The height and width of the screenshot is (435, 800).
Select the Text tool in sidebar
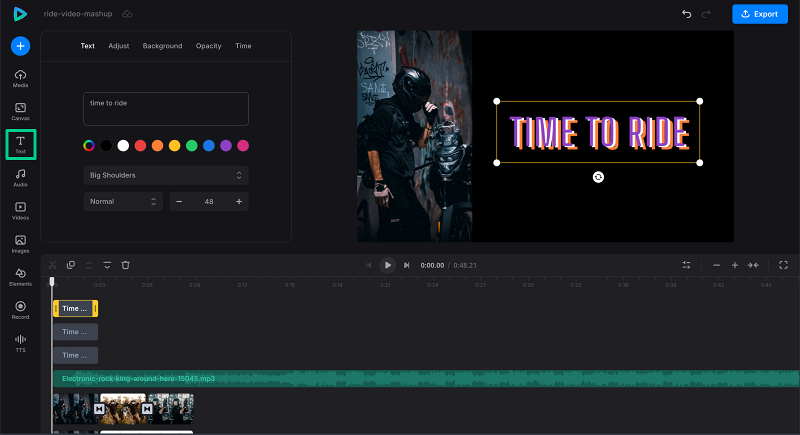click(20, 144)
